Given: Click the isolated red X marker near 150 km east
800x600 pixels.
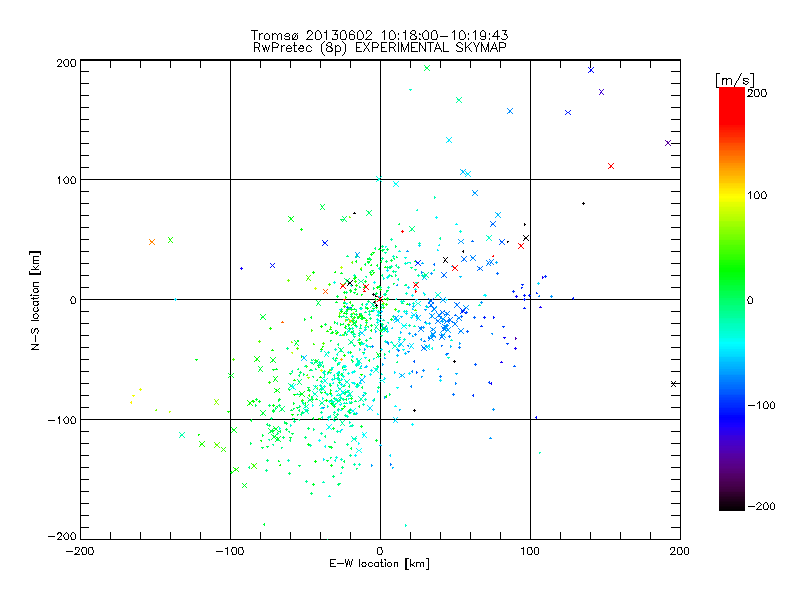Looking at the screenshot, I should click(x=611, y=166).
